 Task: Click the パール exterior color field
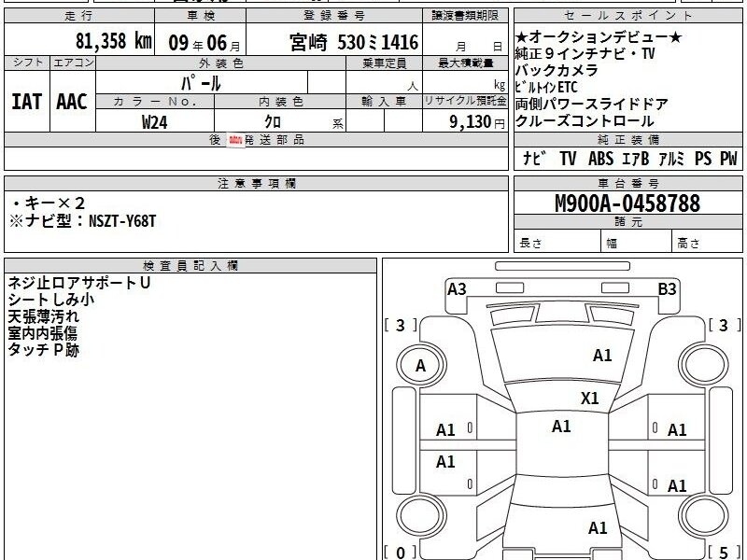[x=202, y=83]
